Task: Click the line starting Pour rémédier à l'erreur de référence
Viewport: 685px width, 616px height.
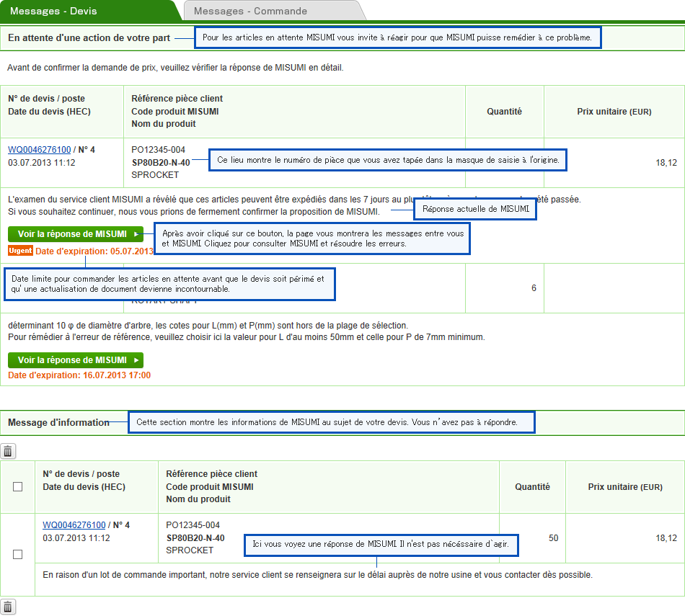Action: 247,337
